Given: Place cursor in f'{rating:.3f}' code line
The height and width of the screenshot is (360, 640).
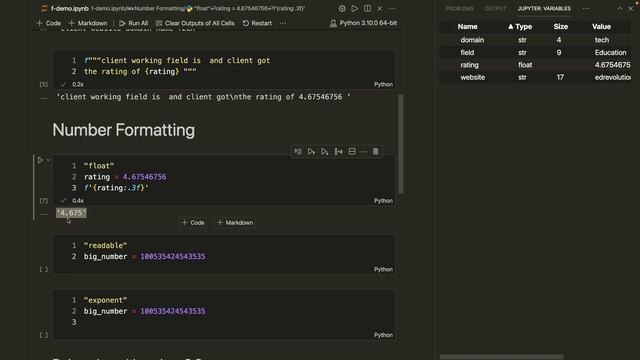Looking at the screenshot, I should tap(116, 188).
